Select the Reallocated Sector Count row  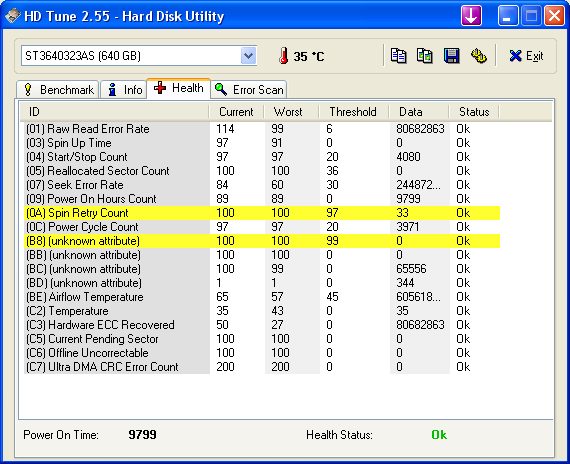[x=262, y=171]
